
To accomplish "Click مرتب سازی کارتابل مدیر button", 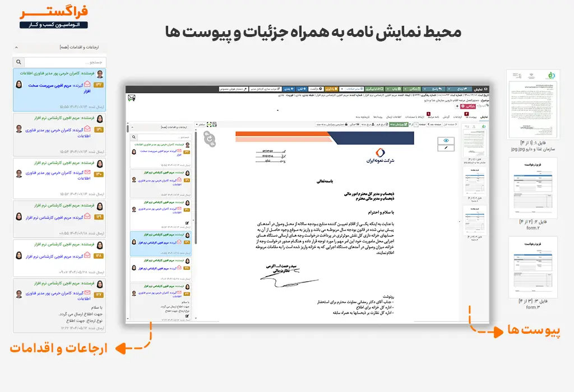I will (265, 89).
